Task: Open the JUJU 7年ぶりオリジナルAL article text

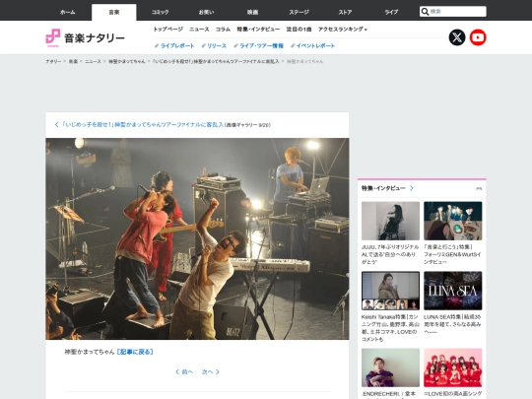Action: tap(390, 254)
